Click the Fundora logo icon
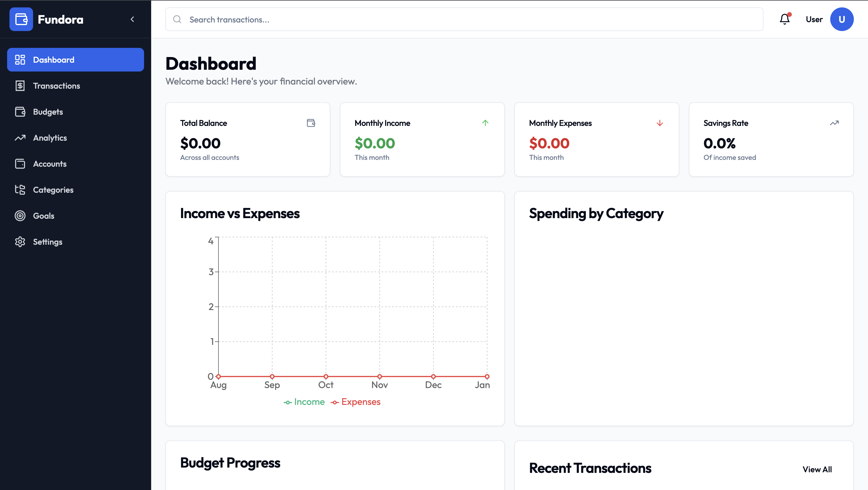 [x=21, y=19]
